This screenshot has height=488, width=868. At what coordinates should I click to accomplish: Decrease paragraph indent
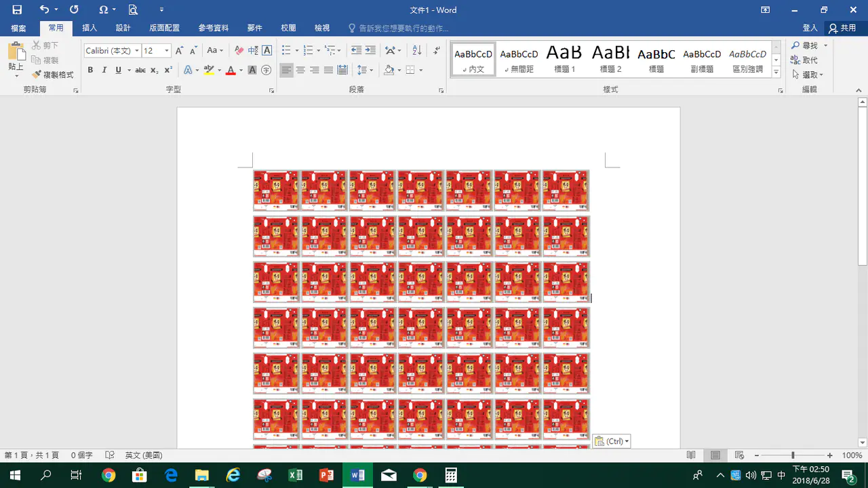coord(357,51)
